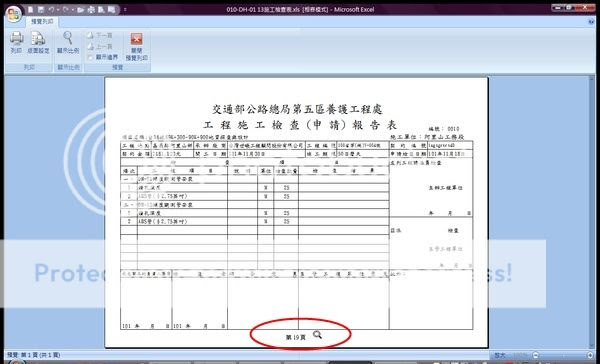Click the Windows Start orb

(x=17, y=362)
